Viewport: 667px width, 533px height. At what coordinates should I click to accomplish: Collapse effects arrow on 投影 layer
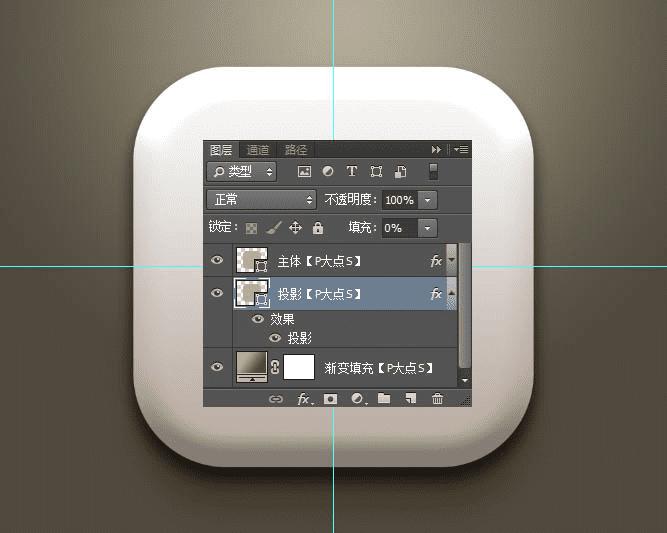451,293
